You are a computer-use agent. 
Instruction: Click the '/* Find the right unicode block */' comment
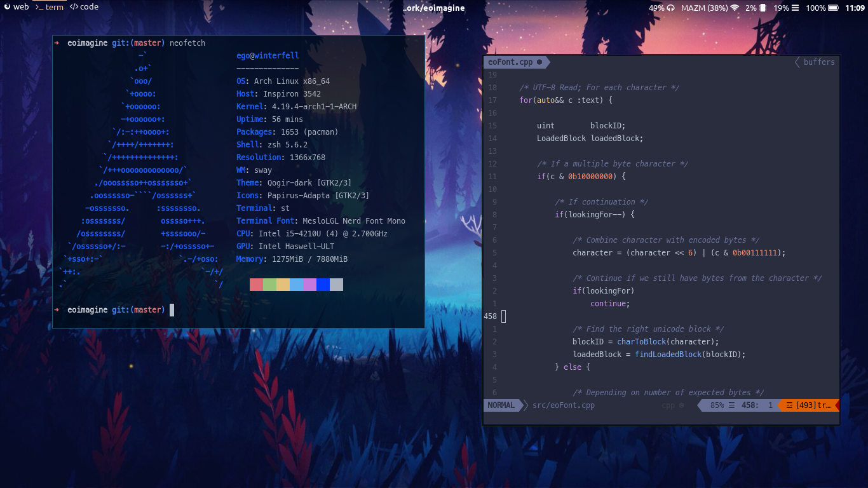(x=648, y=329)
